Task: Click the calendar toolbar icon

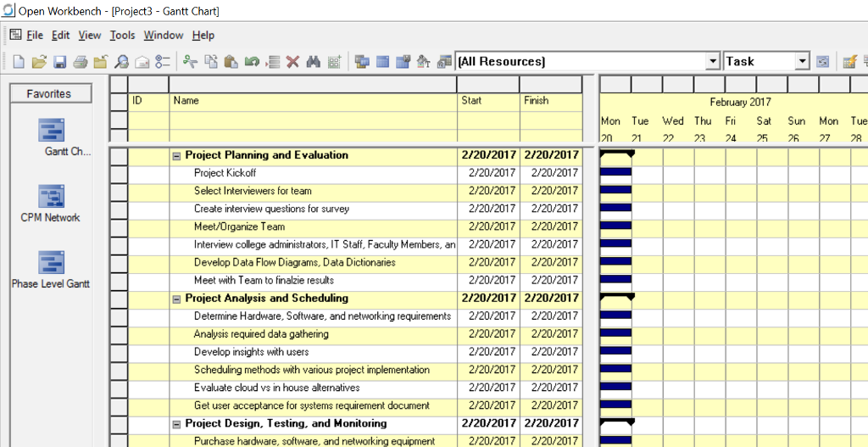Action: click(x=444, y=61)
